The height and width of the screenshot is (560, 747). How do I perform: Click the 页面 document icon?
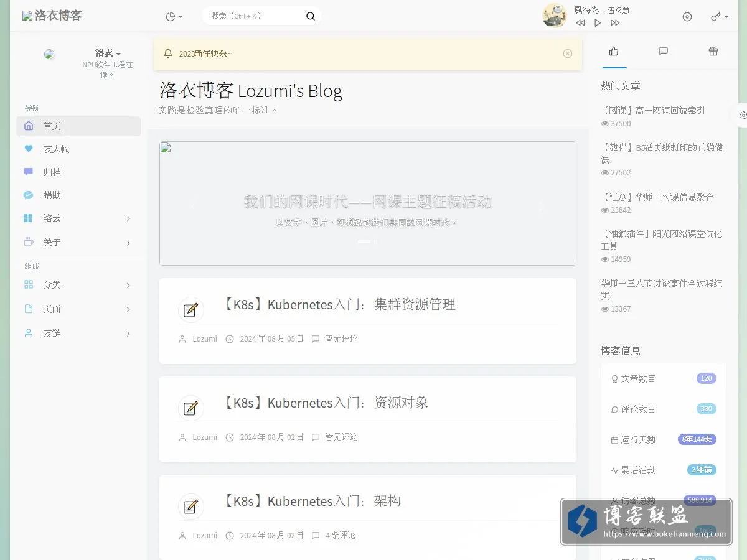(x=28, y=309)
